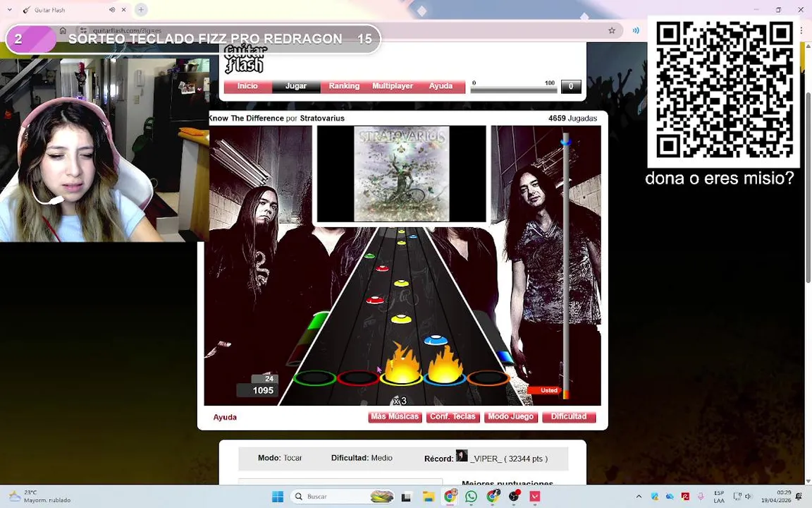
Task: Click the 4659 Jugadas counter
Action: coord(572,119)
